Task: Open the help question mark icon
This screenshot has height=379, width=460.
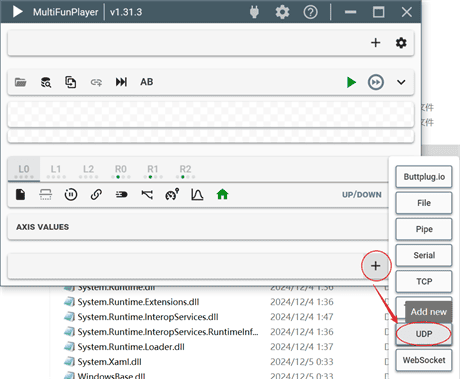Action: 310,12
